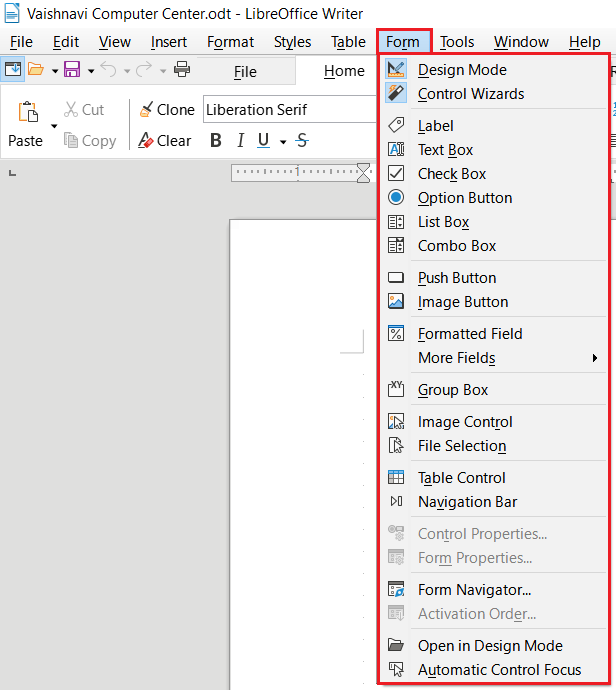
Task: Toggle Open in Design Mode
Action: point(493,646)
